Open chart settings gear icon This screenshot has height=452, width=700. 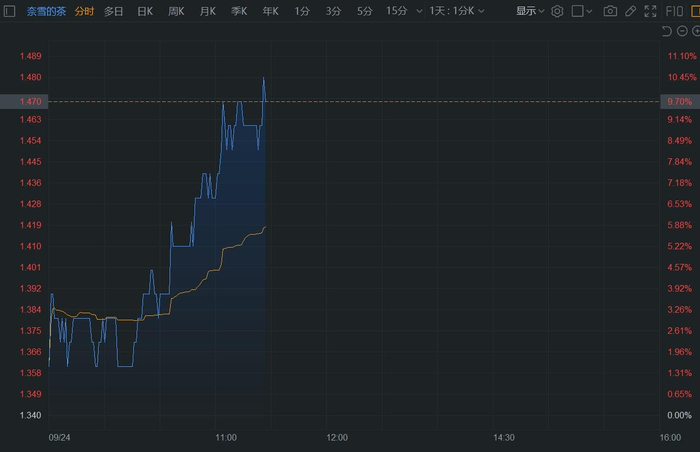click(x=558, y=11)
